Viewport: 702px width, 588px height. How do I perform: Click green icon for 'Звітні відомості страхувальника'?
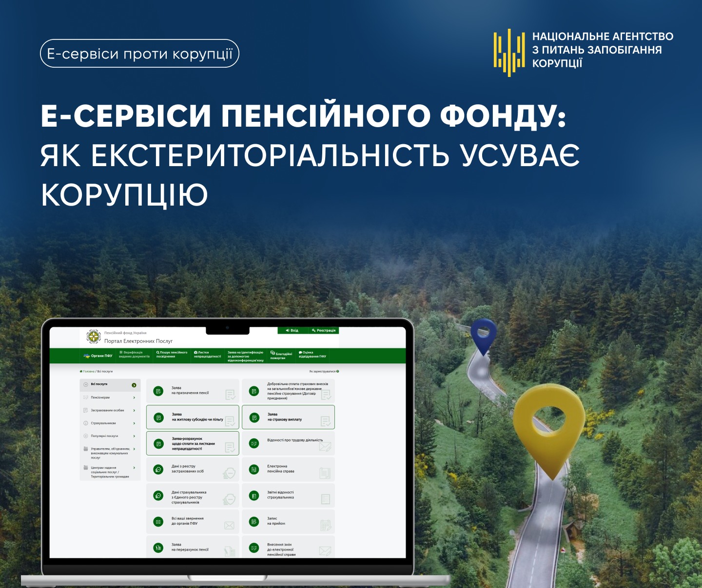click(x=254, y=495)
